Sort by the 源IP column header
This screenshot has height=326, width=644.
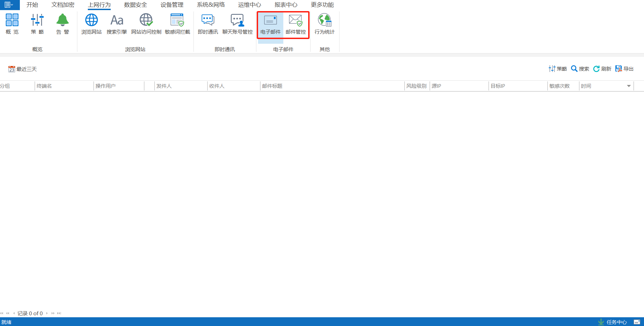click(x=459, y=86)
